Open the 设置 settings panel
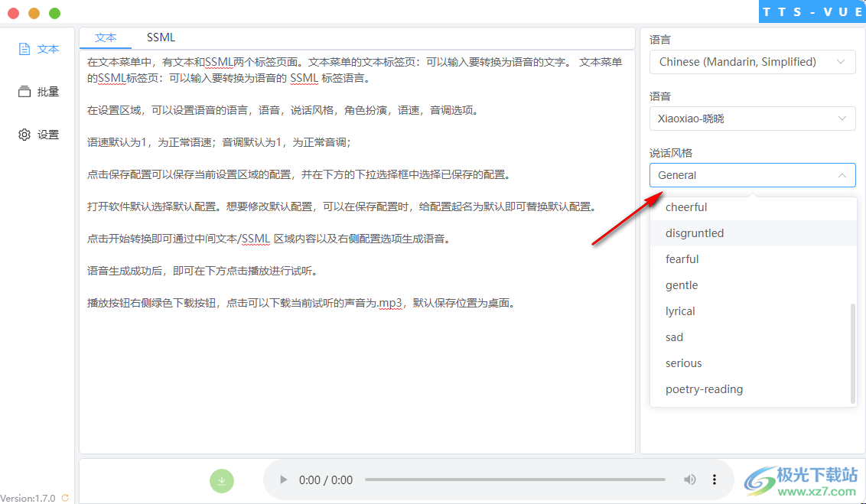The image size is (866, 504). tap(39, 134)
